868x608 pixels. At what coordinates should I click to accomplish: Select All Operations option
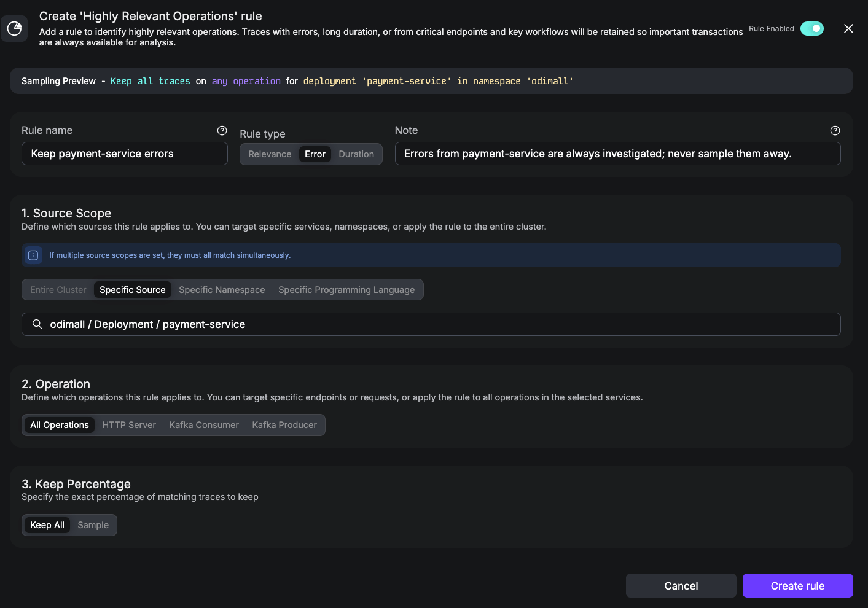pos(60,425)
